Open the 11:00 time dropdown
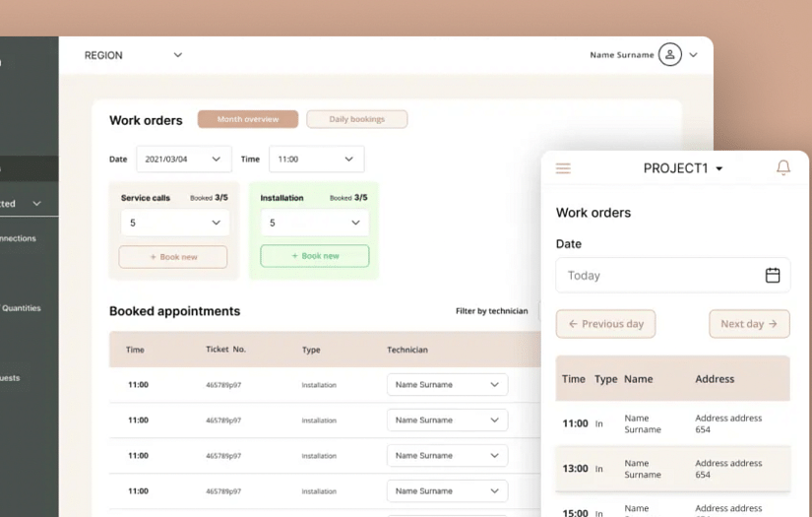This screenshot has width=812, height=517. tap(315, 160)
